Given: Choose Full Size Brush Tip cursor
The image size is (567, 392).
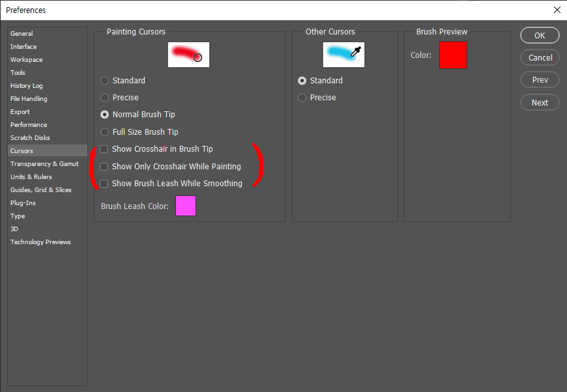Looking at the screenshot, I should click(104, 132).
